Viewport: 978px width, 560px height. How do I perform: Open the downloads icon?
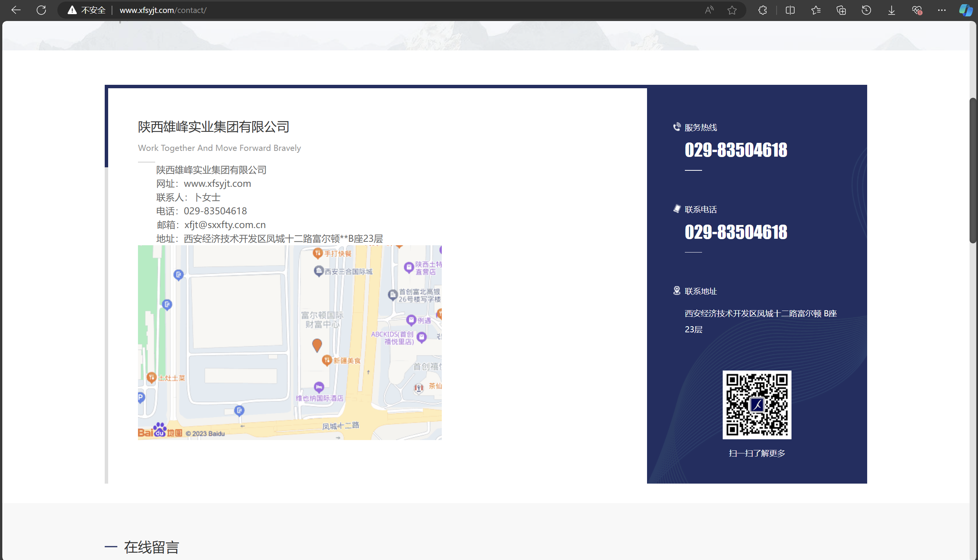coord(891,10)
